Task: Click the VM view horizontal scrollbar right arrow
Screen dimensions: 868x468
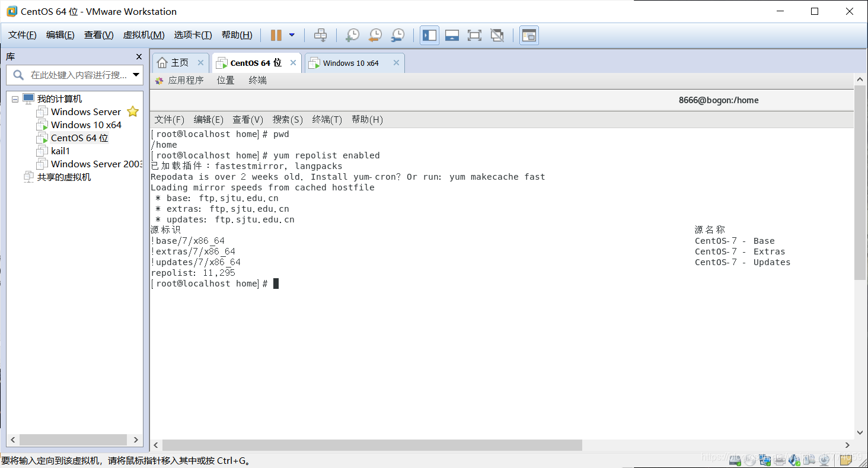Action: [847, 445]
